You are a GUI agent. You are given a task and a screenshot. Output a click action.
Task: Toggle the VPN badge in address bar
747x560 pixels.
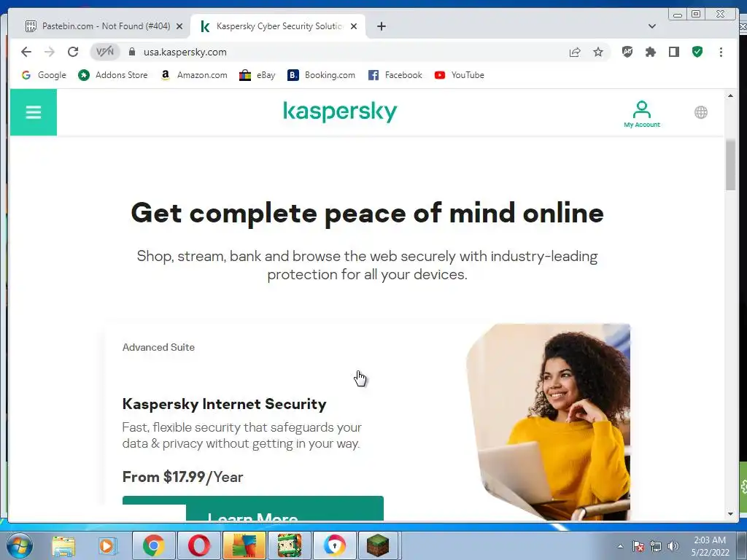(105, 52)
